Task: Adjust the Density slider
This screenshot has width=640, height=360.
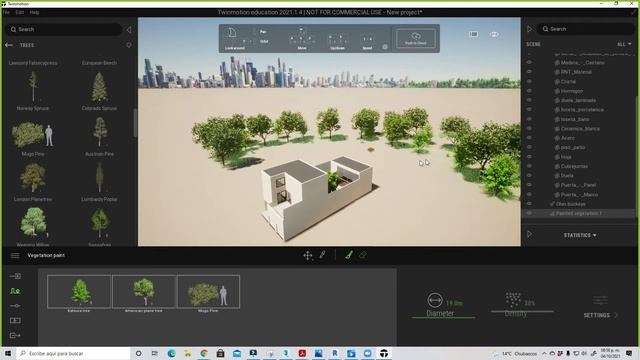Action: (x=522, y=311)
